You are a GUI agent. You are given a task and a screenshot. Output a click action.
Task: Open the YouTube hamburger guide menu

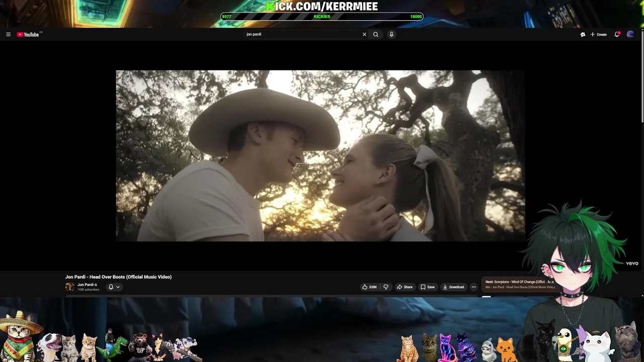(x=8, y=35)
